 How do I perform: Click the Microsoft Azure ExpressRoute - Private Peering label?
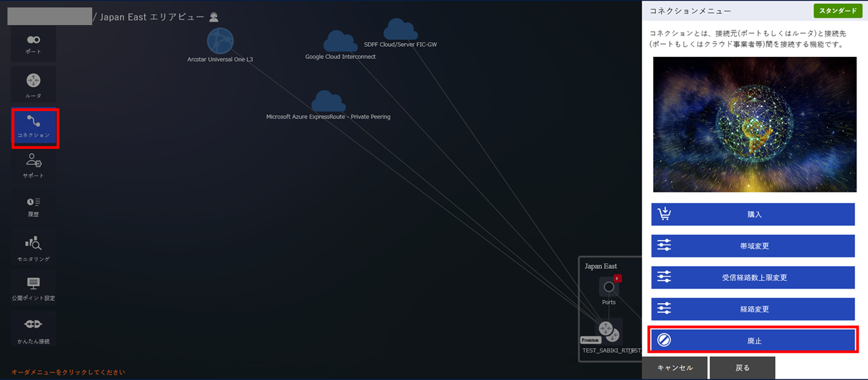328,117
